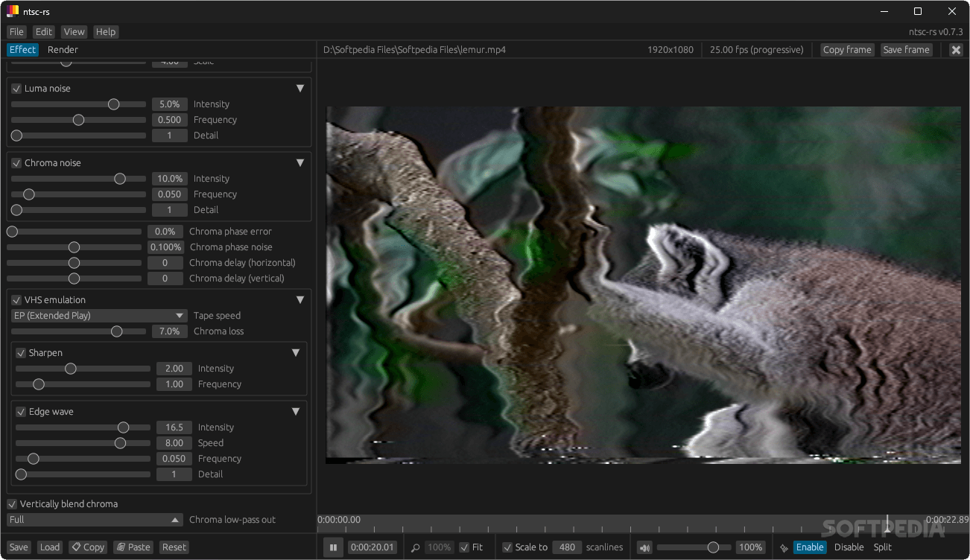Click the scanlines value field
This screenshot has height=560, width=970.
pyautogui.click(x=566, y=547)
